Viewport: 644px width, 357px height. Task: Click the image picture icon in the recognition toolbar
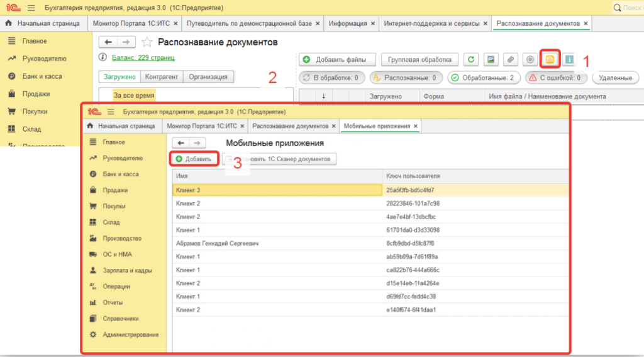click(491, 60)
